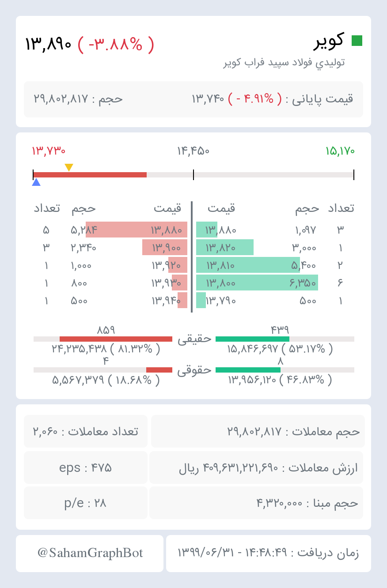Click the red حقیقی sellers bar
387x588 pixels.
point(116,339)
